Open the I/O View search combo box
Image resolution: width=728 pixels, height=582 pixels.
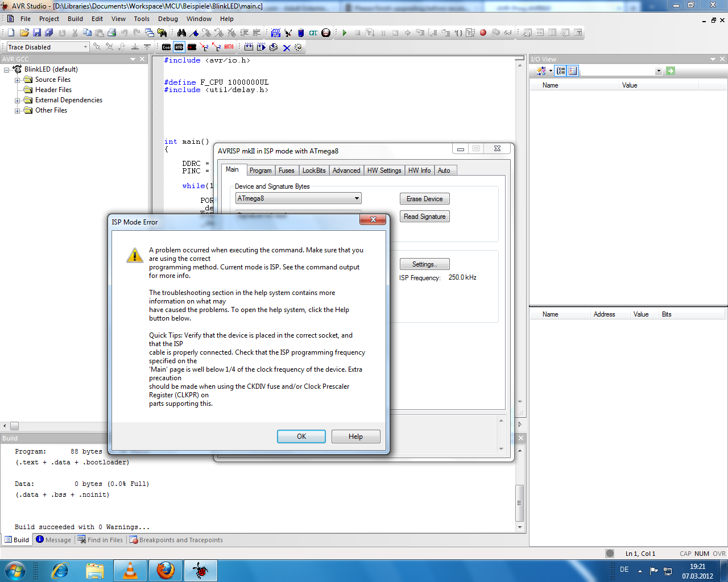click(621, 71)
